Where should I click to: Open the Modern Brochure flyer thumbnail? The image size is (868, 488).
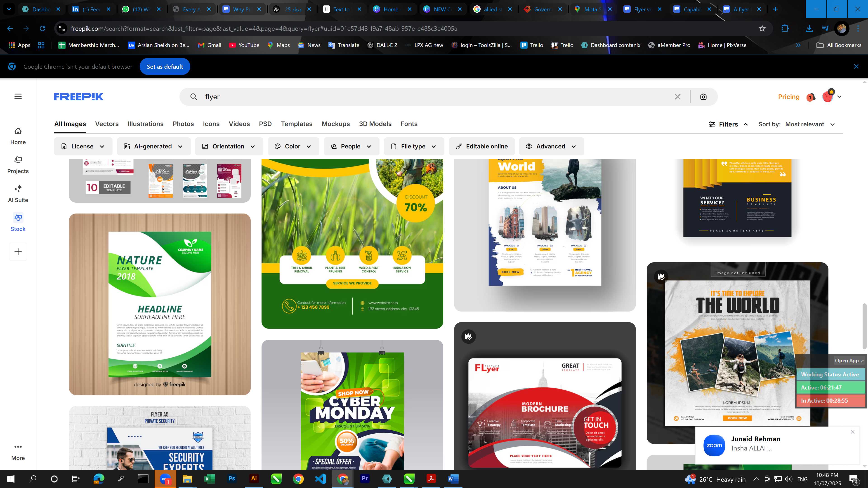545,396
